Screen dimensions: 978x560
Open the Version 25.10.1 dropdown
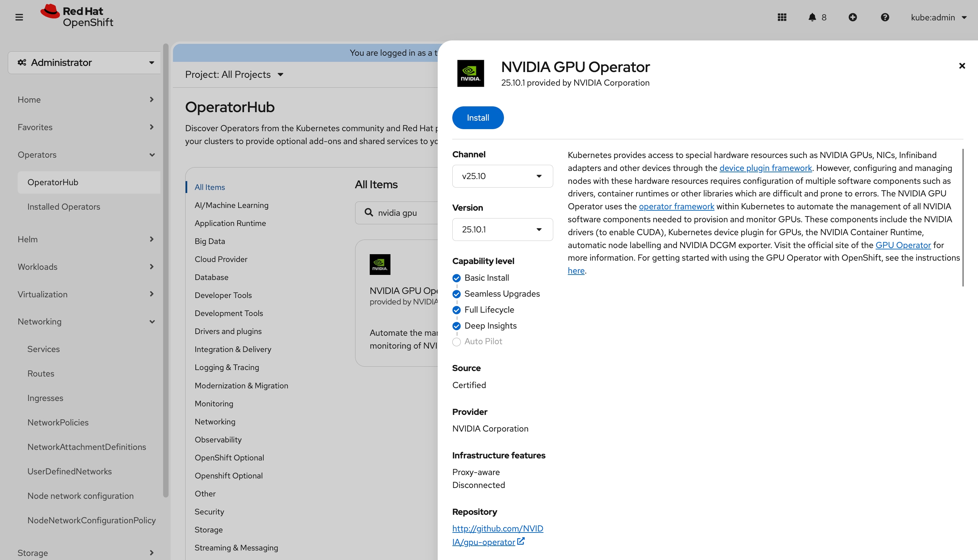[x=502, y=230]
